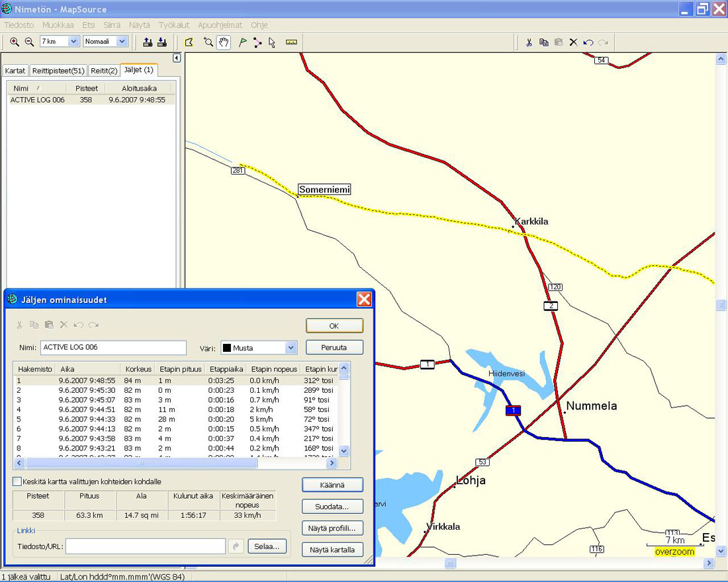Open the Siirrä menu
728x582 pixels.
pyautogui.click(x=112, y=25)
